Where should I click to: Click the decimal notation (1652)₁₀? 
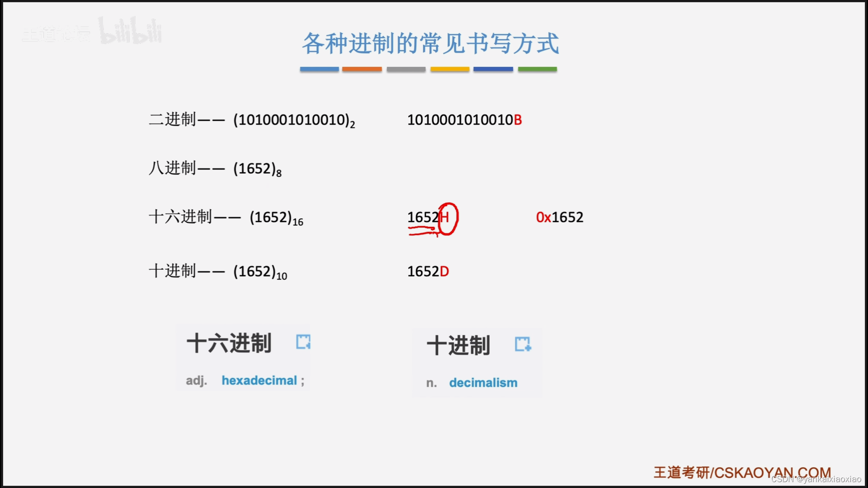[260, 272]
